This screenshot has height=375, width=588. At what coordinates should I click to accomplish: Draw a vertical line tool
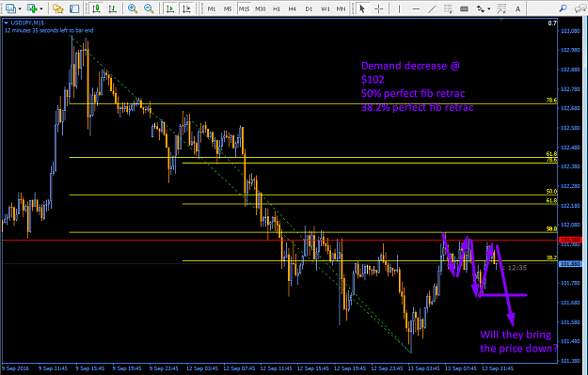point(399,8)
